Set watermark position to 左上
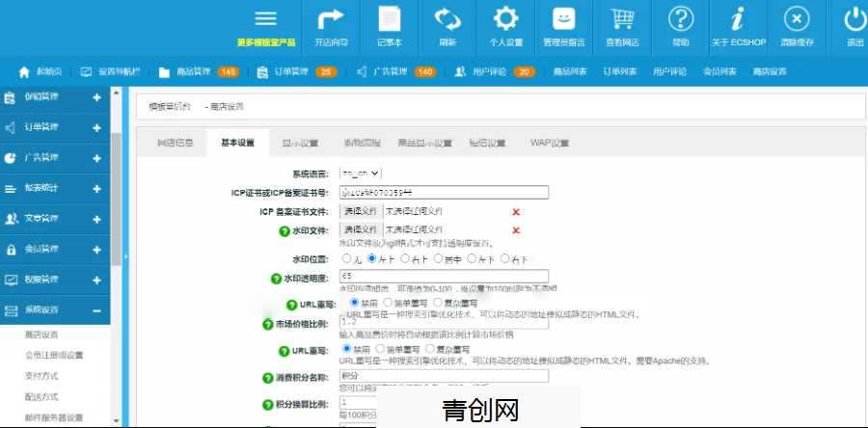Screen dimensions: 868x428 pyautogui.click(x=372, y=258)
